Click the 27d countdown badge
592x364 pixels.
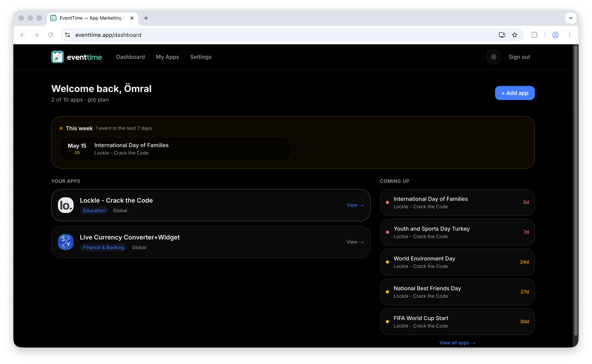pyautogui.click(x=524, y=292)
